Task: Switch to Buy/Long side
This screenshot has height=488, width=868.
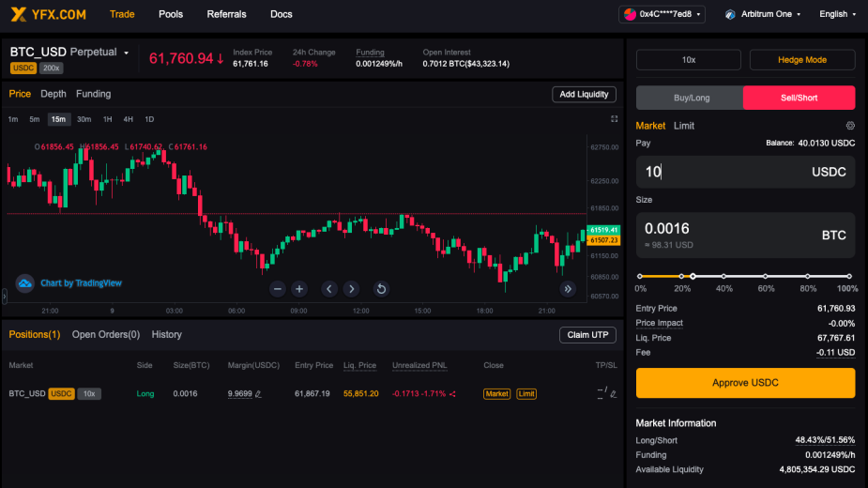Action: (691, 98)
